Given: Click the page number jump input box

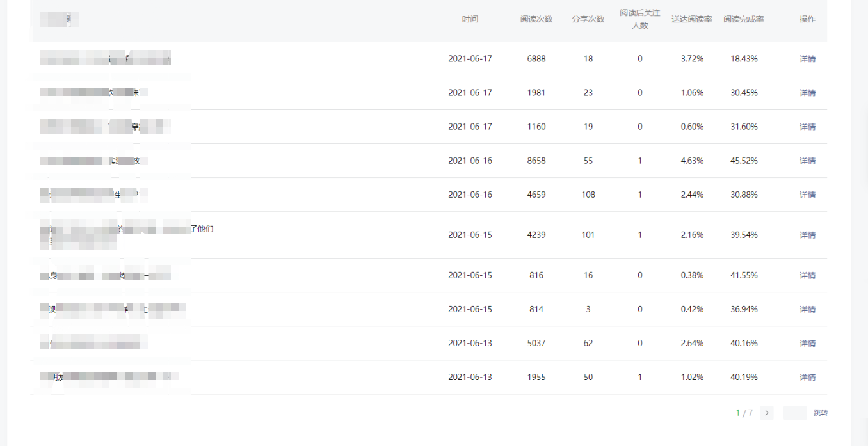Looking at the screenshot, I should [x=794, y=413].
